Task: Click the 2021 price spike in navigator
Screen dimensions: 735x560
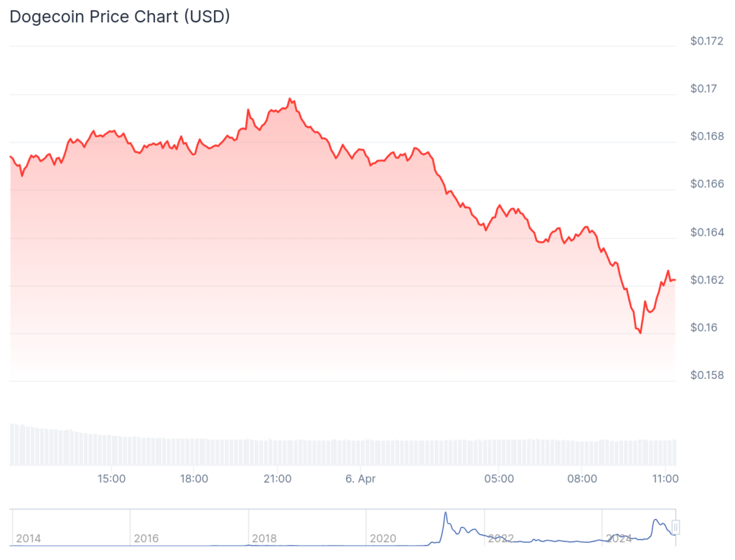Action: tap(445, 514)
